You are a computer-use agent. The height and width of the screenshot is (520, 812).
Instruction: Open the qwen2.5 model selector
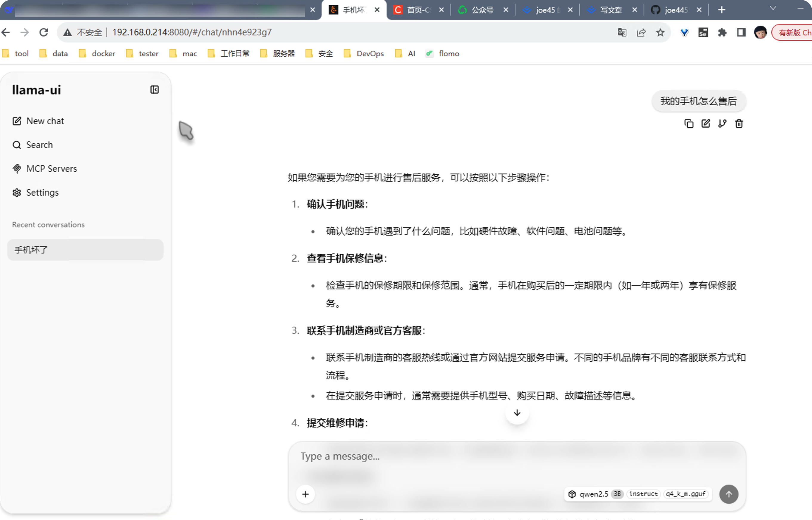[x=638, y=494]
